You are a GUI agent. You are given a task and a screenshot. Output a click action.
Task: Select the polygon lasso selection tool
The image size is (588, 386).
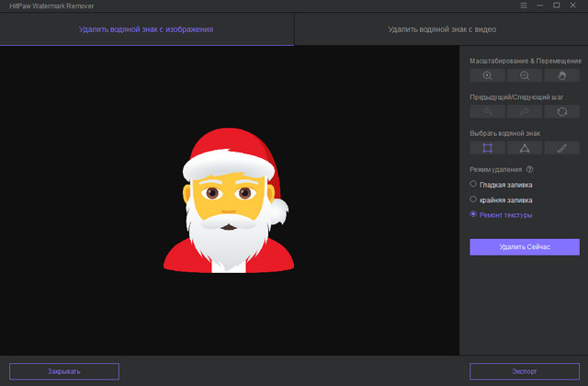525,148
